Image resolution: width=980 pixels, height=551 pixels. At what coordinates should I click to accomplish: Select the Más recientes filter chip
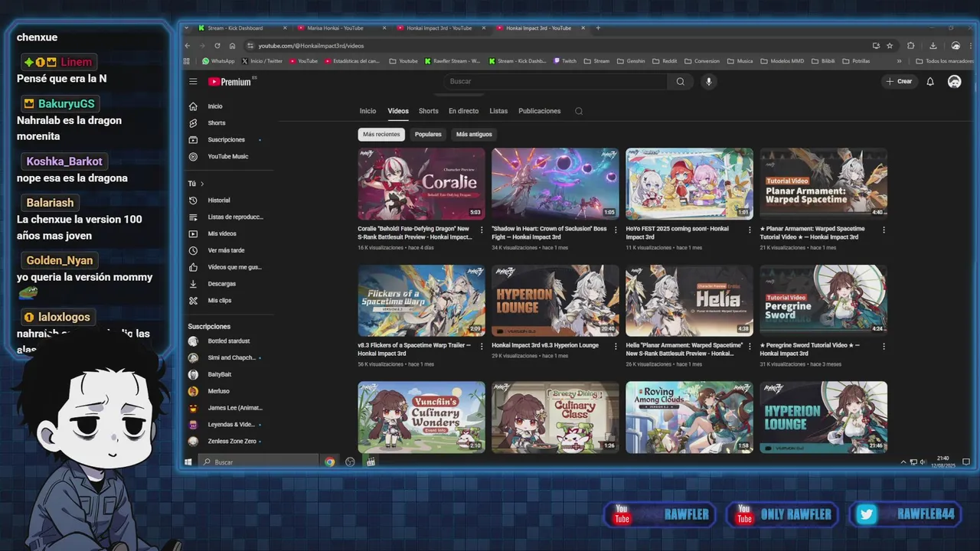tap(381, 135)
